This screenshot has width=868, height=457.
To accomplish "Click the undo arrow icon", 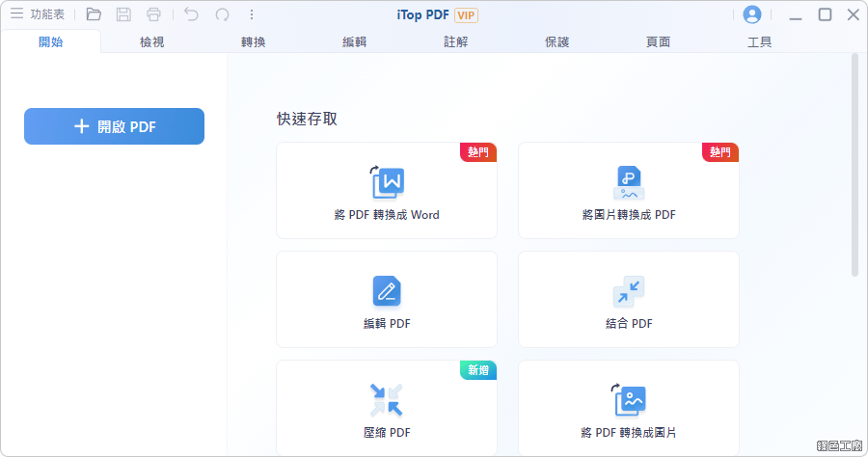I will pos(192,14).
